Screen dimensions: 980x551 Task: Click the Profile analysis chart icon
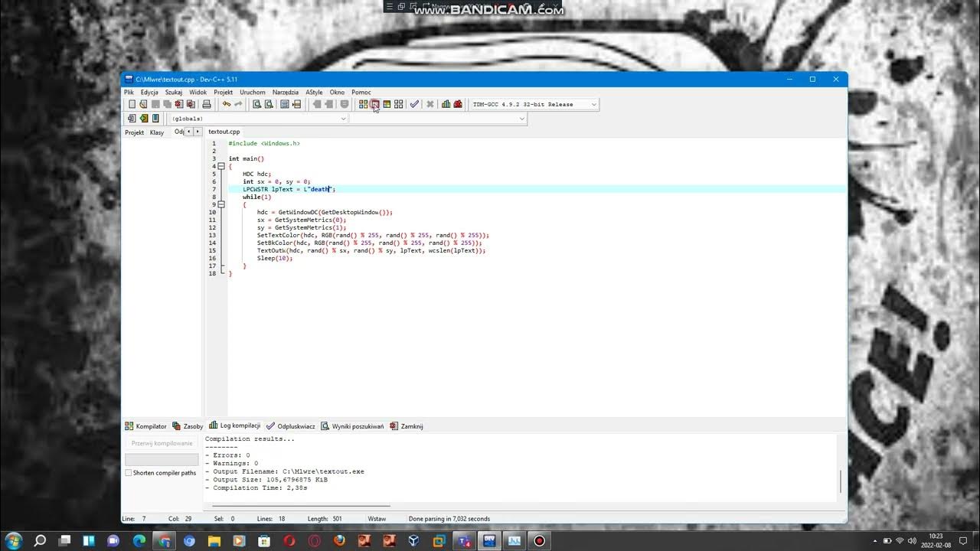point(446,104)
